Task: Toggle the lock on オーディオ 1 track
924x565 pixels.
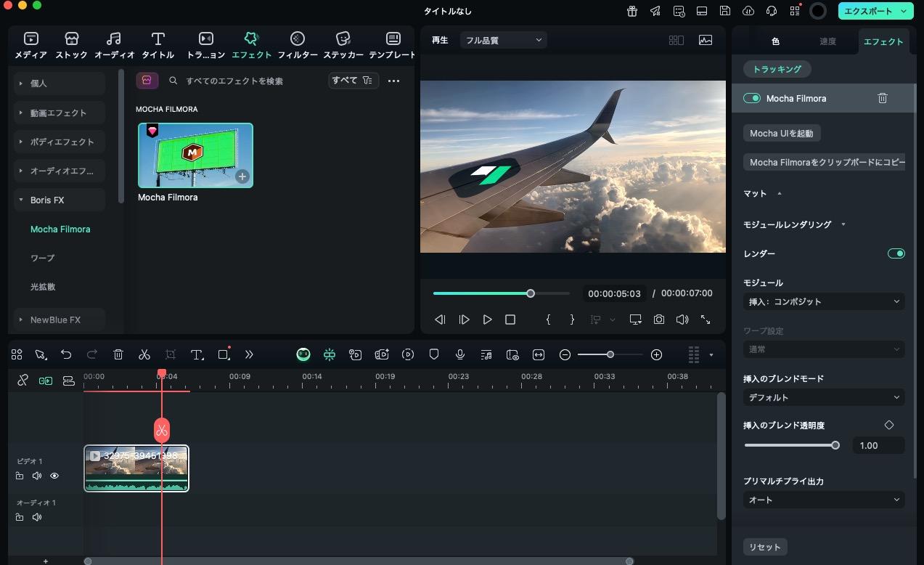Action: 20,517
